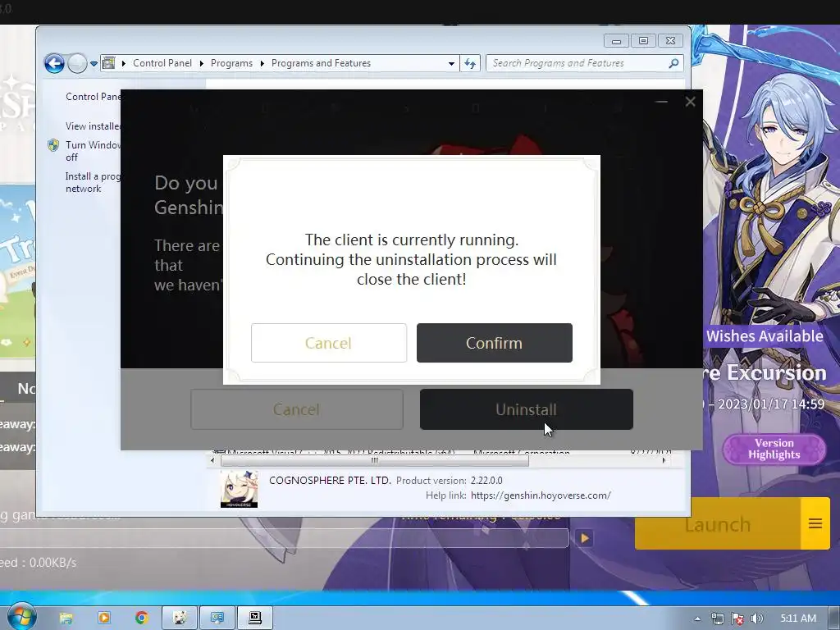Open Google Chrome from taskbar
Viewport: 840px width, 630px height.
(x=142, y=619)
